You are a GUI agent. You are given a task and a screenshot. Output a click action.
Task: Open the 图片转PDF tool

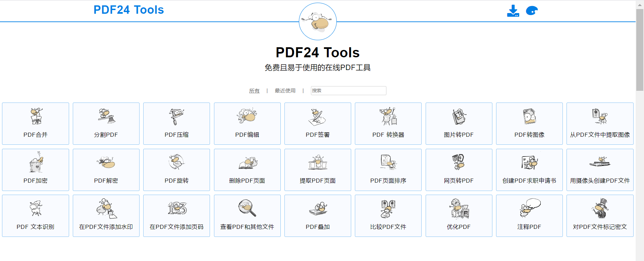pyautogui.click(x=459, y=124)
